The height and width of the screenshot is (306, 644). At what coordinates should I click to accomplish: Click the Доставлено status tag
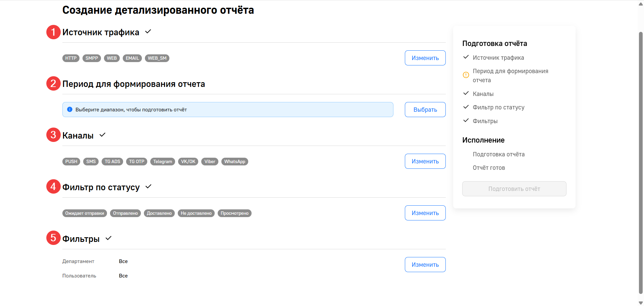point(159,213)
